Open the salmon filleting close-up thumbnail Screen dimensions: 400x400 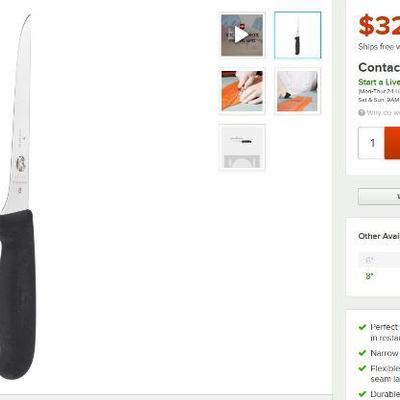tap(242, 91)
